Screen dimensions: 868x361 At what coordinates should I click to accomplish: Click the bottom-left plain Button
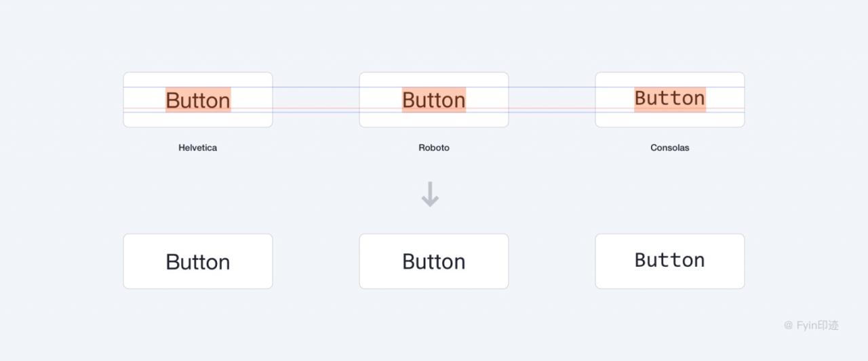[197, 261]
